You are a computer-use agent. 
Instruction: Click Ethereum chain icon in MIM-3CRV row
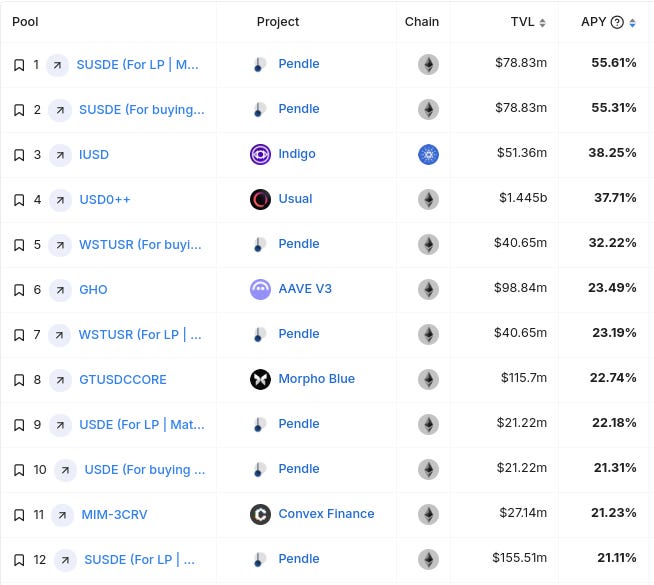(x=428, y=515)
